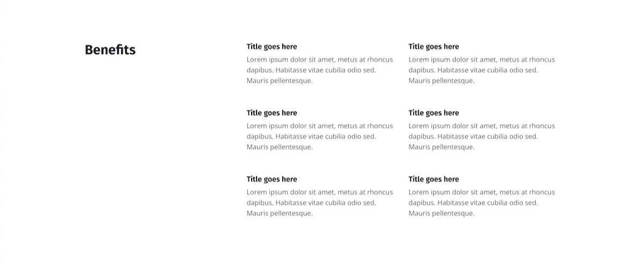The height and width of the screenshot is (266, 644).
Task: Click the first line of bottom-left Lorem ipsum paragraph
Action: (320, 192)
